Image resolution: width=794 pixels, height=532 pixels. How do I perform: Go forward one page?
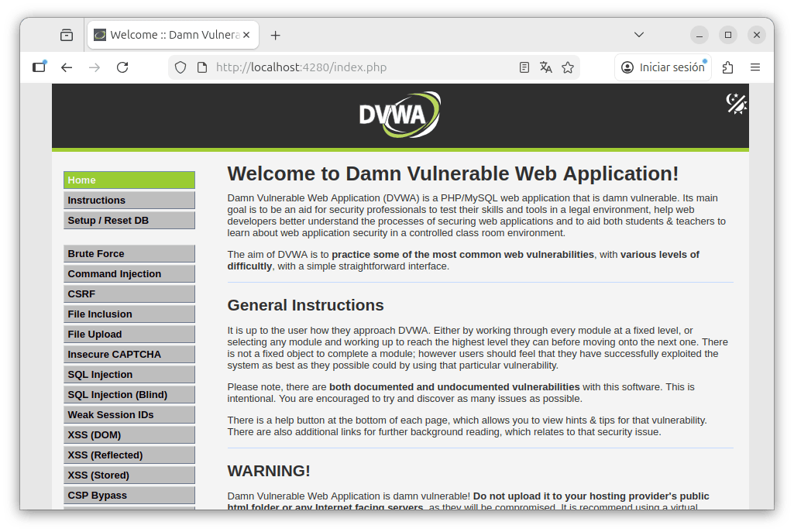pos(95,67)
